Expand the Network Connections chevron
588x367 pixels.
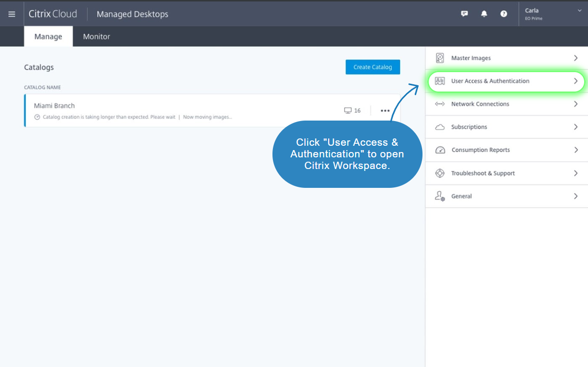[x=576, y=104]
